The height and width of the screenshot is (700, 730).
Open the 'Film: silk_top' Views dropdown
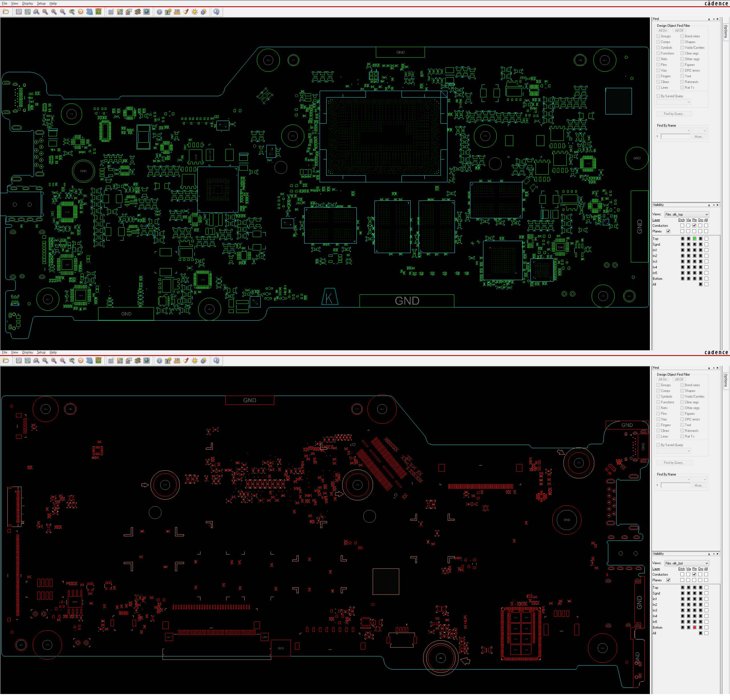click(686, 215)
